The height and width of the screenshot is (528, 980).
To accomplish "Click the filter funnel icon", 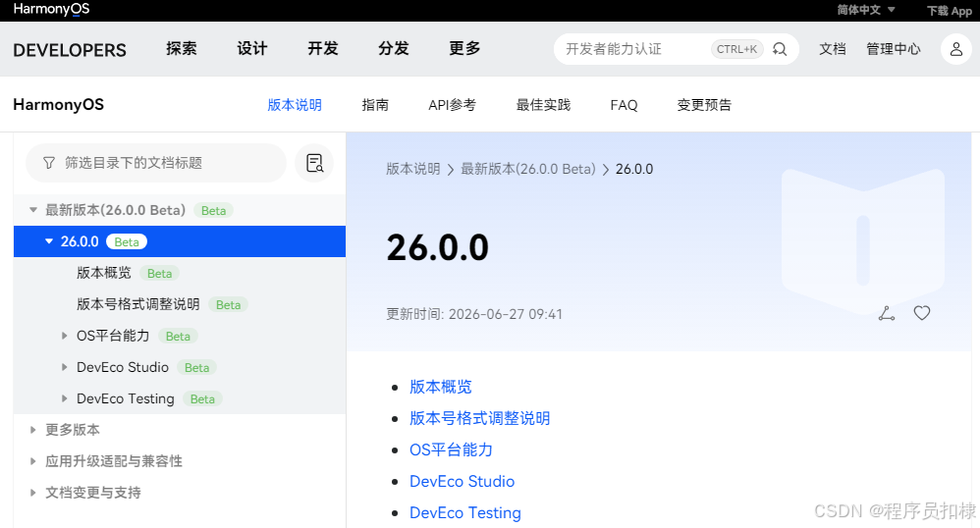I will point(49,163).
